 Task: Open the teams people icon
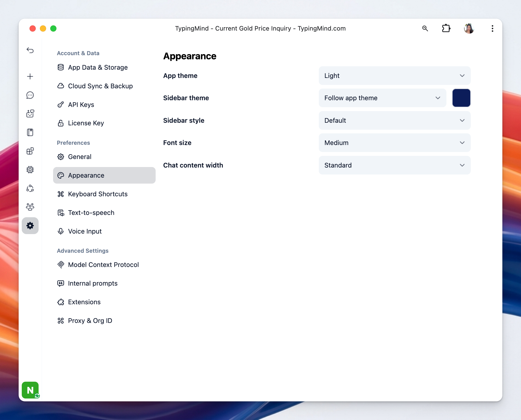pyautogui.click(x=30, y=207)
